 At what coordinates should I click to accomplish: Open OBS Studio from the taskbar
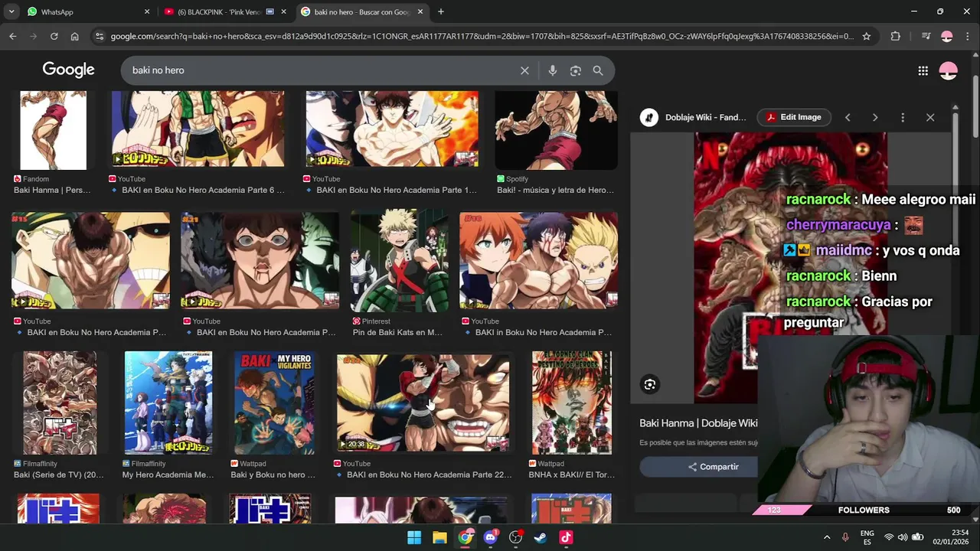tap(515, 537)
